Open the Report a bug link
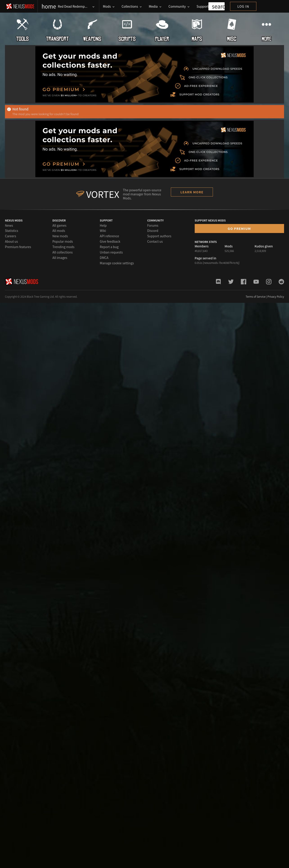Screen dimensions: 289x868 [109, 247]
